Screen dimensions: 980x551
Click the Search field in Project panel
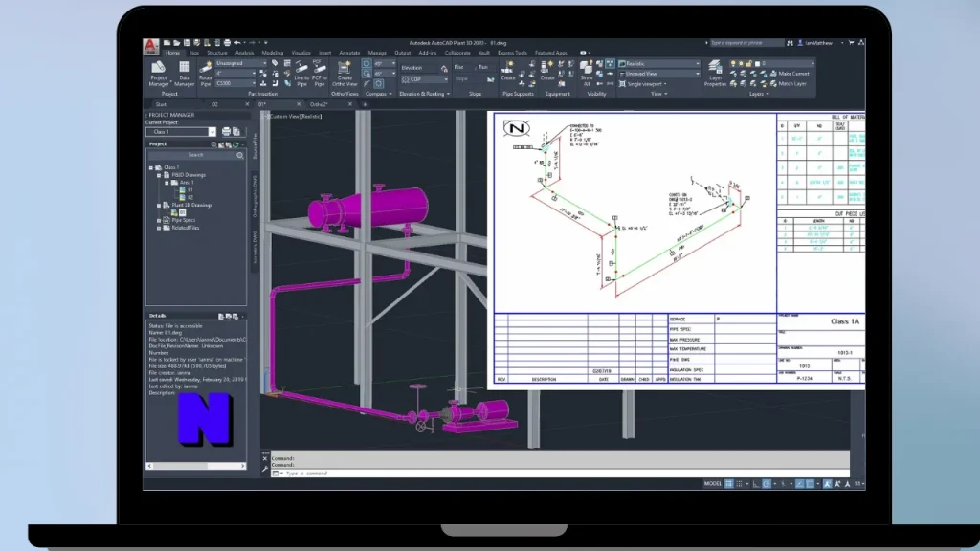point(195,155)
